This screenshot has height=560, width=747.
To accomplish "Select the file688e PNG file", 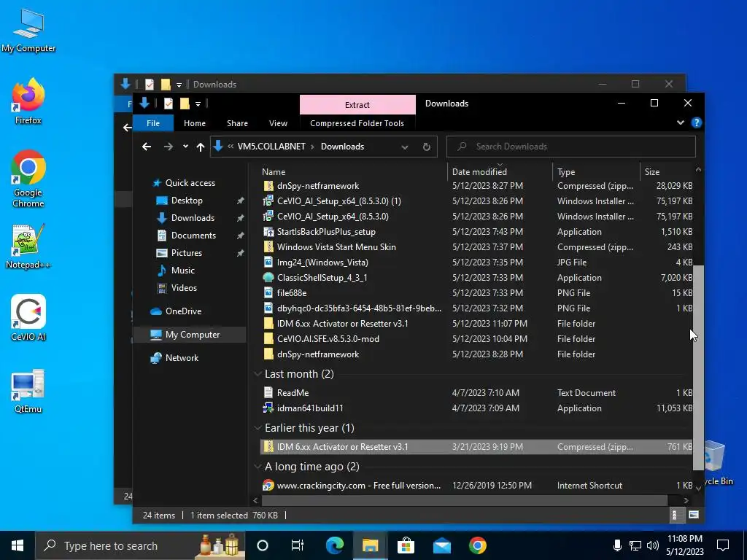I will pyautogui.click(x=476, y=292).
